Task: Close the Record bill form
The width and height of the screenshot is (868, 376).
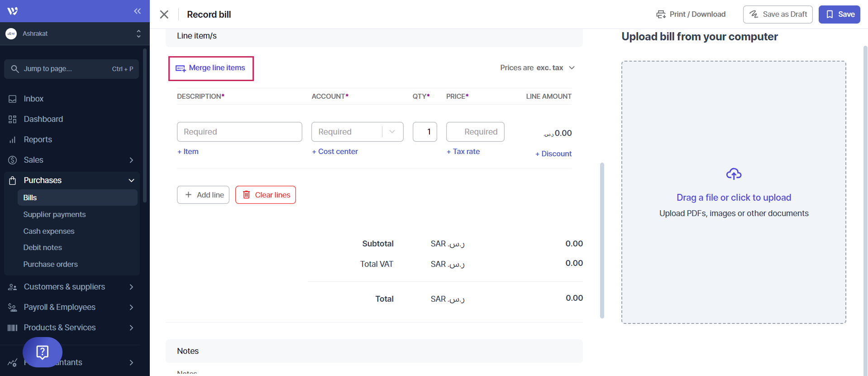Action: click(x=164, y=14)
